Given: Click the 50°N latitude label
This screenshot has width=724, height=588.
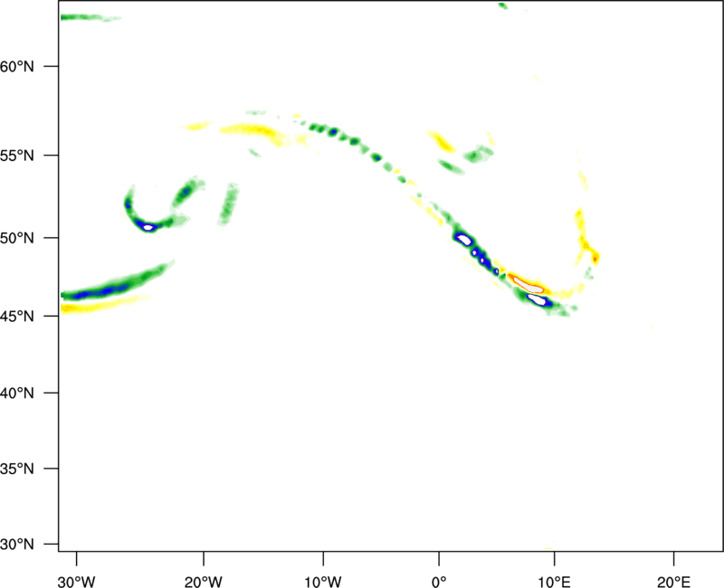Looking at the screenshot, I should tap(17, 238).
